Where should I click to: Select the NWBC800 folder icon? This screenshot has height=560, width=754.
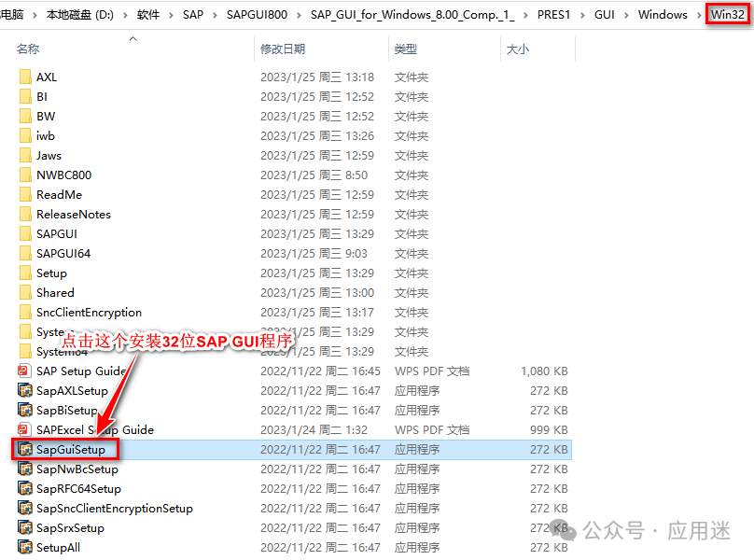(25, 175)
